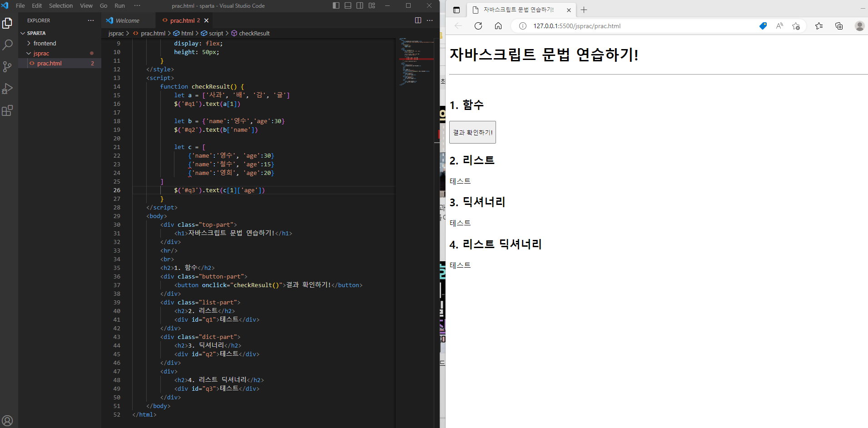The height and width of the screenshot is (428, 868).
Task: Toggle the primary side bar layout
Action: pyautogui.click(x=336, y=5)
